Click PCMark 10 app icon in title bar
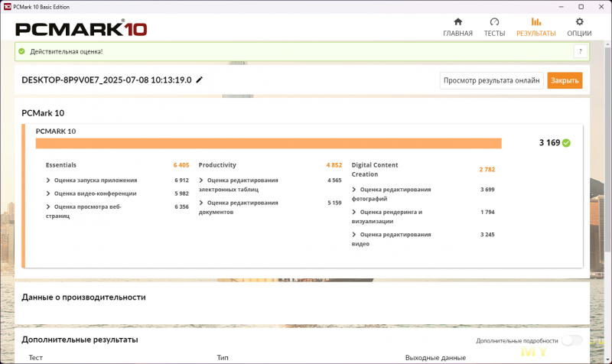The height and width of the screenshot is (364, 612). (7, 7)
